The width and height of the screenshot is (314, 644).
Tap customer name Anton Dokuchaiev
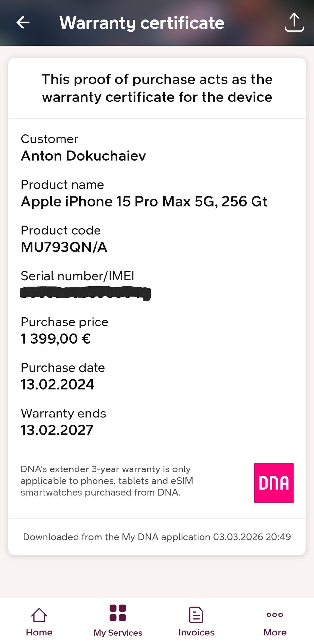83,156
